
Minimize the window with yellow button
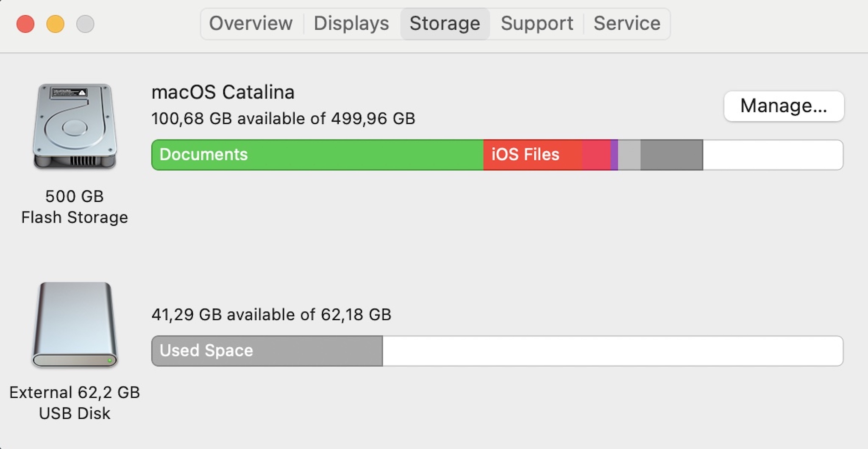click(x=55, y=24)
